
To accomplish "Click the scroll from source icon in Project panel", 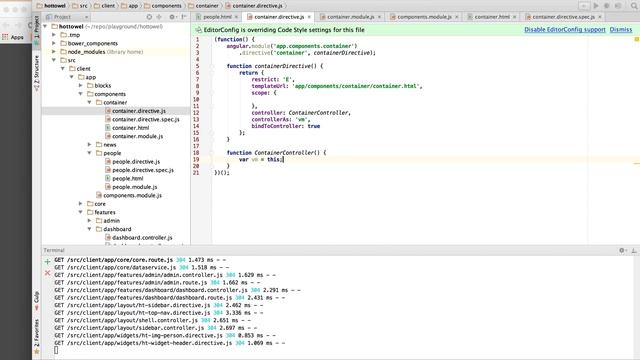I will coord(149,17).
